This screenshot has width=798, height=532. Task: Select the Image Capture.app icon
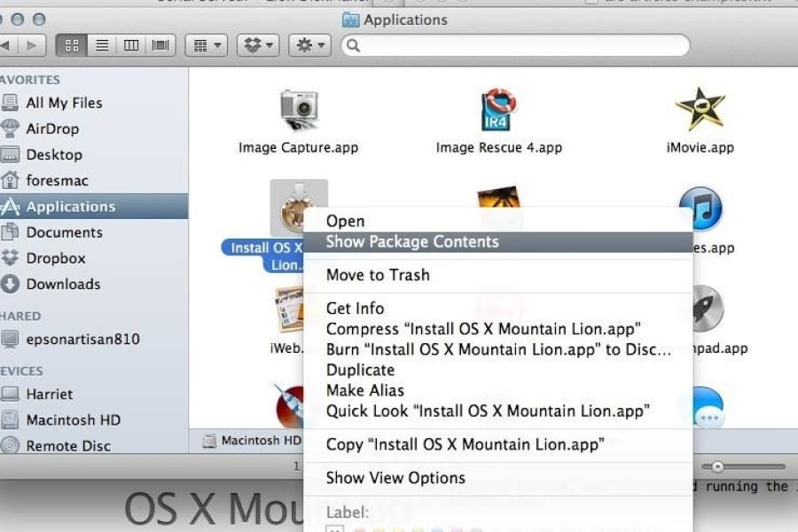[300, 110]
